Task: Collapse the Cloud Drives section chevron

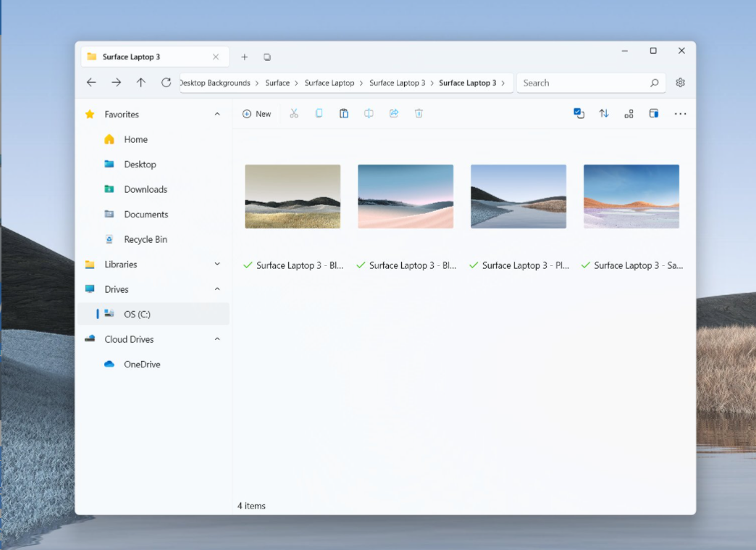Action: pyautogui.click(x=217, y=339)
